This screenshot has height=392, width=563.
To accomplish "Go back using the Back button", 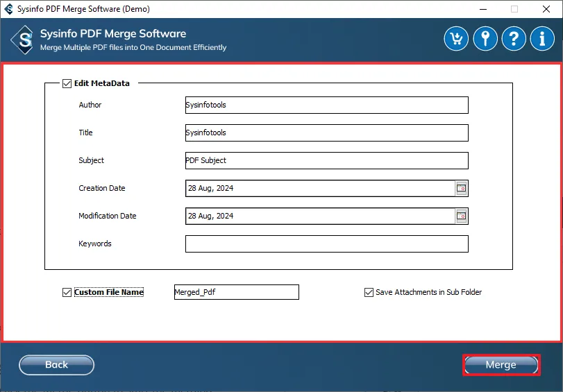I will [x=56, y=365].
